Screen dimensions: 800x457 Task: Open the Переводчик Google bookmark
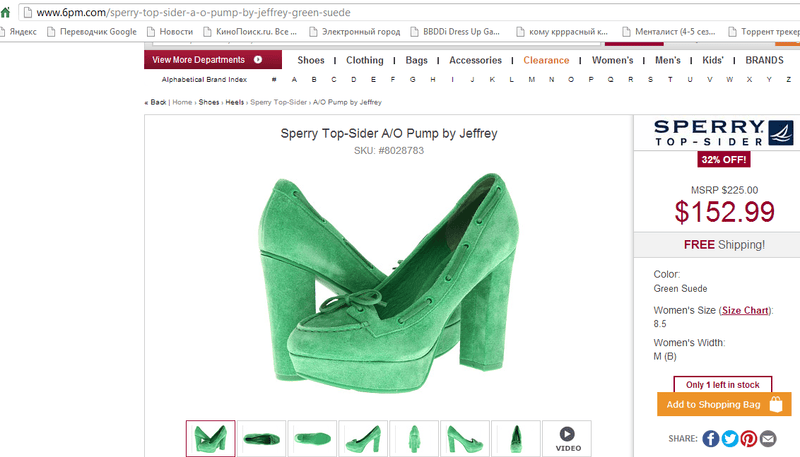(x=91, y=31)
